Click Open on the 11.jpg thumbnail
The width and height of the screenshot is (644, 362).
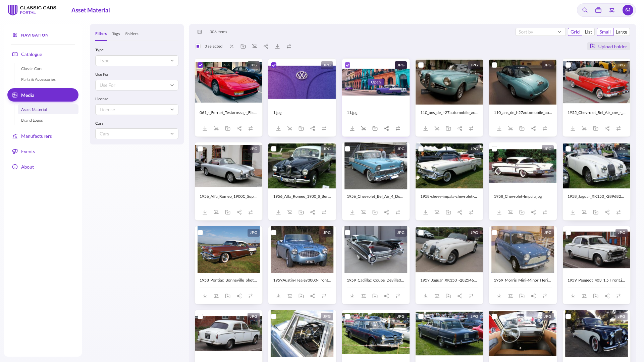coord(376,82)
